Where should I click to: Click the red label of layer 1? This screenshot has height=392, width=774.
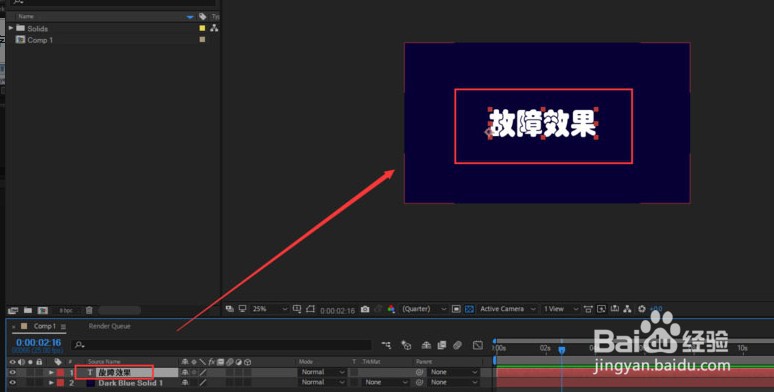pos(60,372)
